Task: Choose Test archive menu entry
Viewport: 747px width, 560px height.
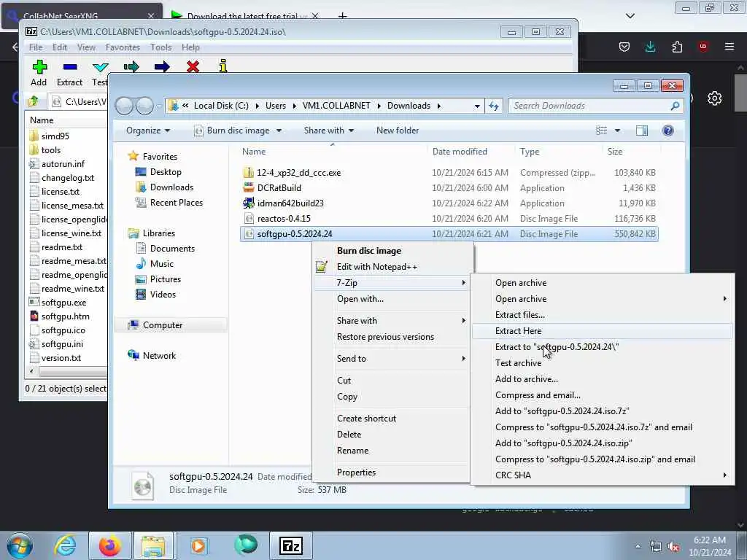Action: point(602,363)
